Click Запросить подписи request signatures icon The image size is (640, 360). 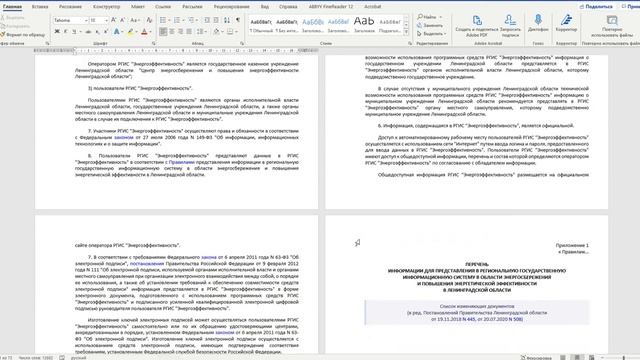[x=510, y=20]
